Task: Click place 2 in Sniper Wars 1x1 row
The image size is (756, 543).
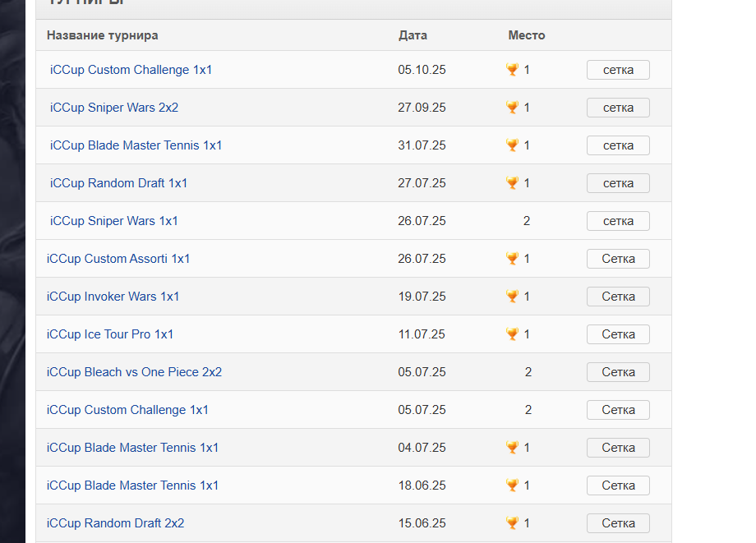Action: (527, 221)
